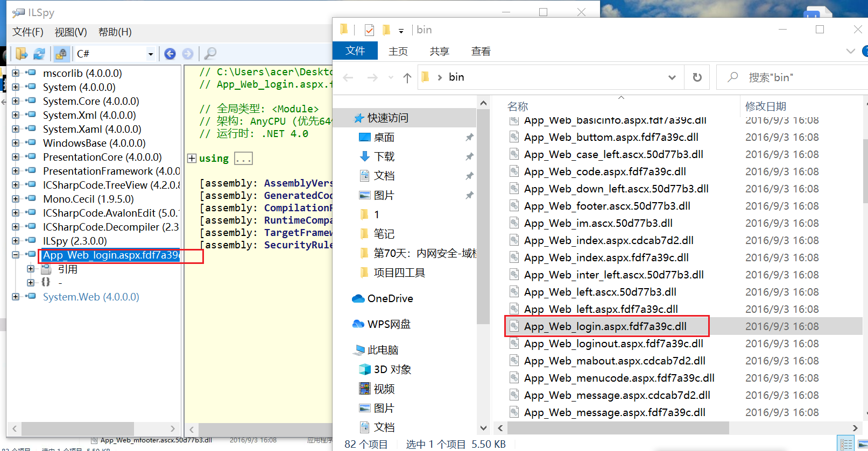The image size is (868, 451).
Task: Click the Refresh button beside address bar
Action: tap(697, 77)
